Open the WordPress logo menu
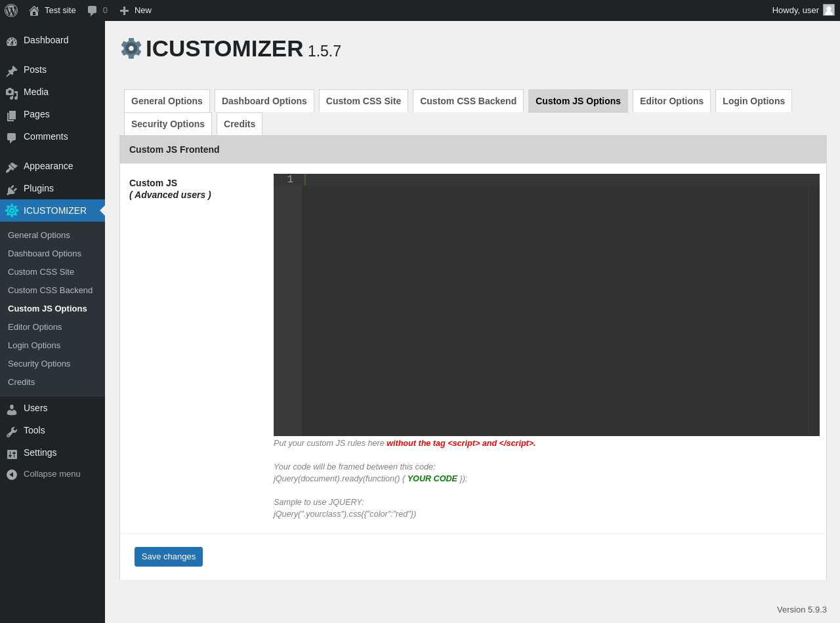The width and height of the screenshot is (840, 623). (x=11, y=10)
